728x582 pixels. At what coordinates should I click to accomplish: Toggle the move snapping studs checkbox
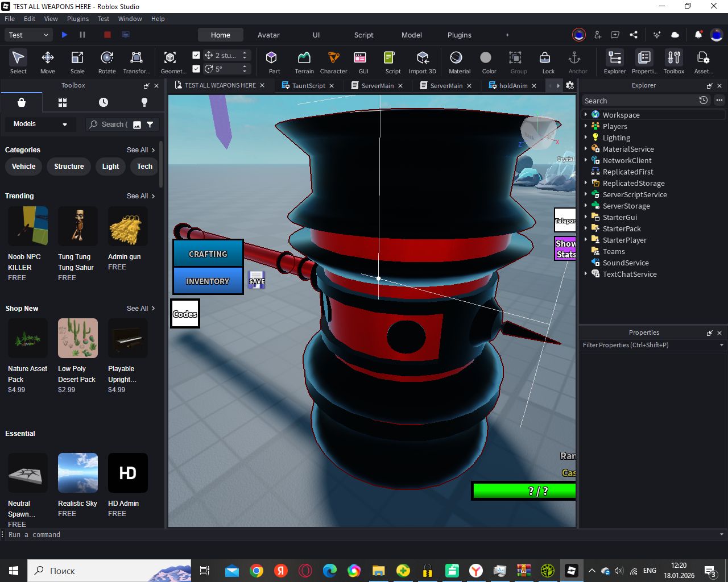coord(196,55)
